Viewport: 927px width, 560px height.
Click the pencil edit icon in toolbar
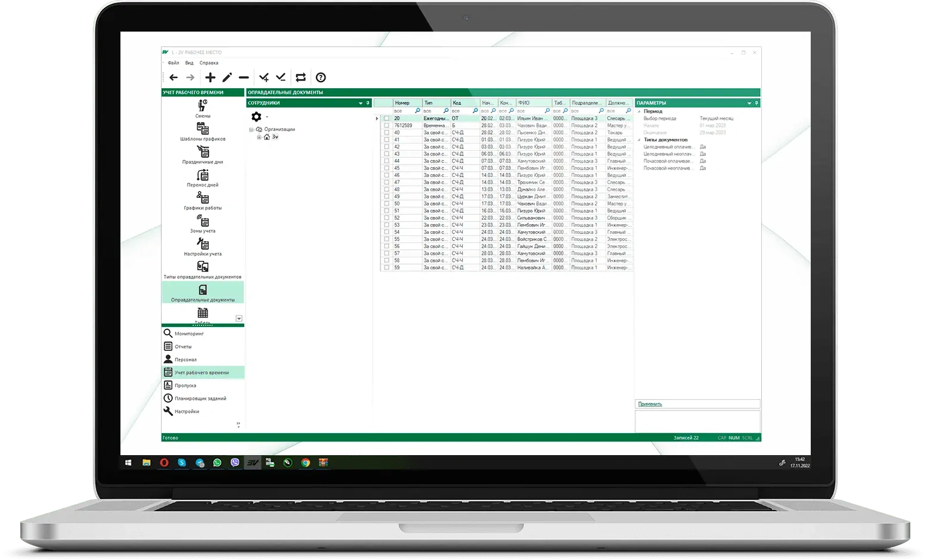point(227,77)
